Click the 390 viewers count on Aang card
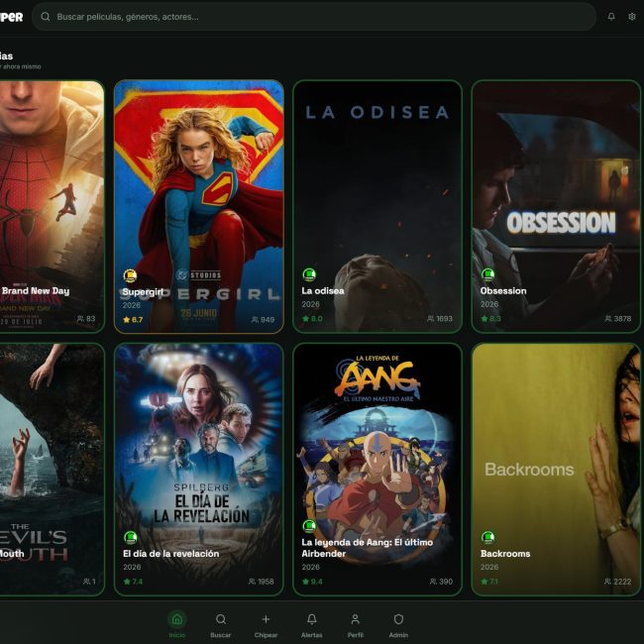The width and height of the screenshot is (644, 644). [x=441, y=582]
